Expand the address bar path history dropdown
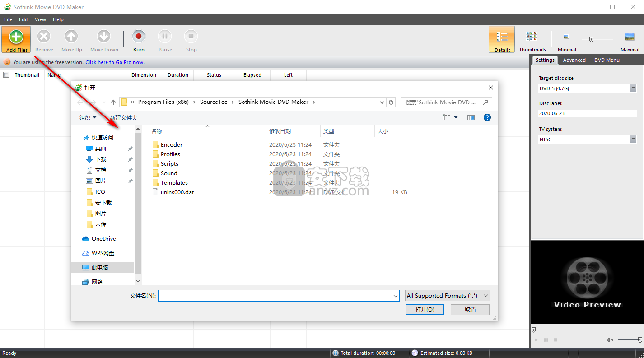This screenshot has width=644, height=358. coord(383,102)
